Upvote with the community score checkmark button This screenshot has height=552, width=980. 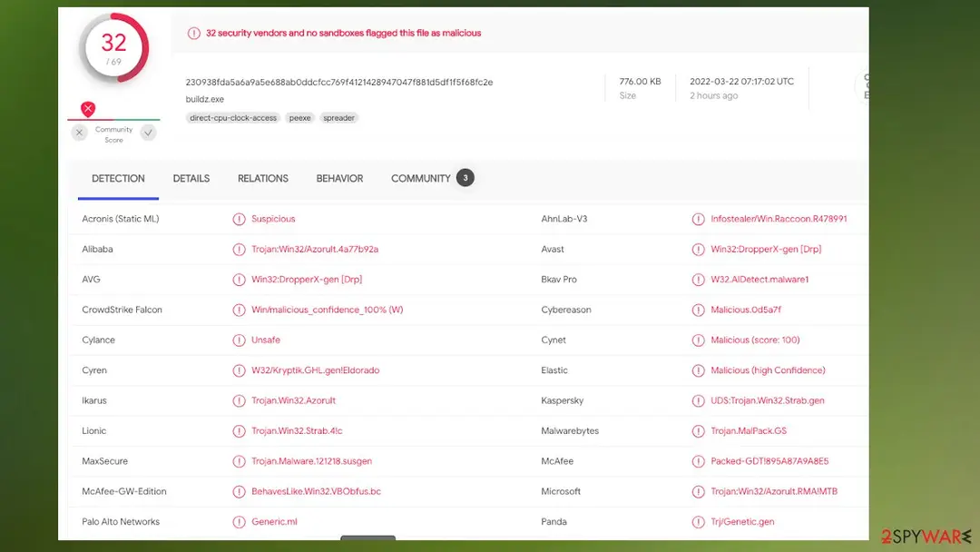click(148, 133)
